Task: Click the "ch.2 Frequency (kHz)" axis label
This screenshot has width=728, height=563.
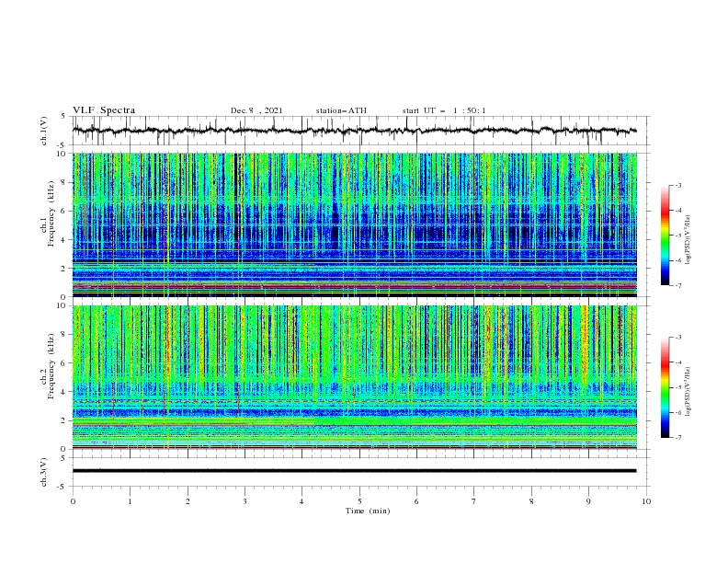Action: click(x=48, y=366)
